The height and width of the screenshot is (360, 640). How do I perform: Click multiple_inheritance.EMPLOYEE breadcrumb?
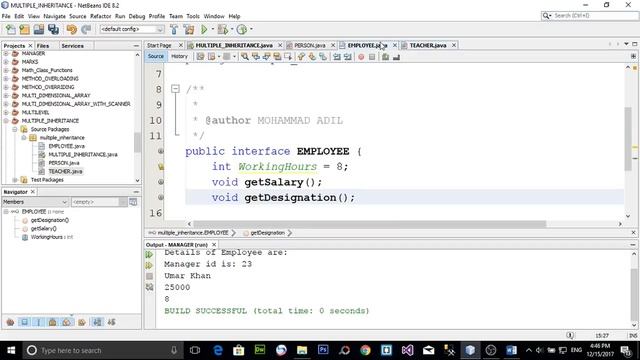pos(193,233)
